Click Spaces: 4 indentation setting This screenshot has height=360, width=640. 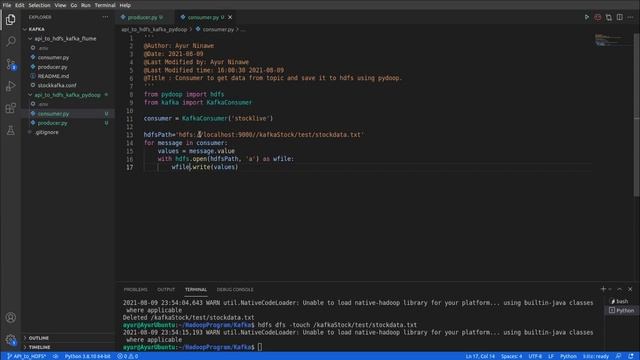tap(511, 356)
